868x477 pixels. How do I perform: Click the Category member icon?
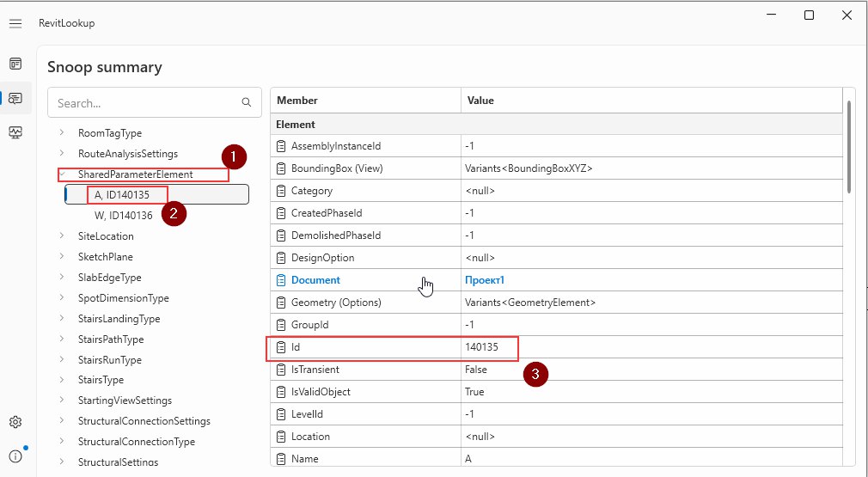281,191
